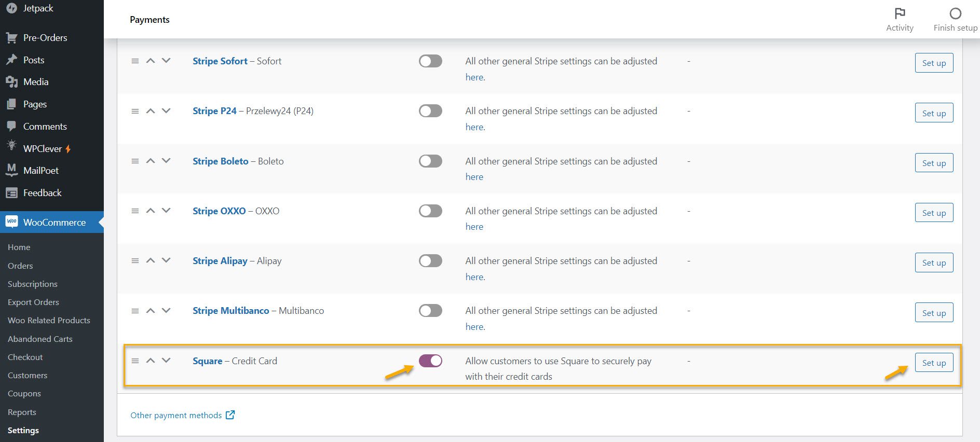The height and width of the screenshot is (442, 980).
Task: Grab the Stripe Multibanco drag handle
Action: (135, 311)
